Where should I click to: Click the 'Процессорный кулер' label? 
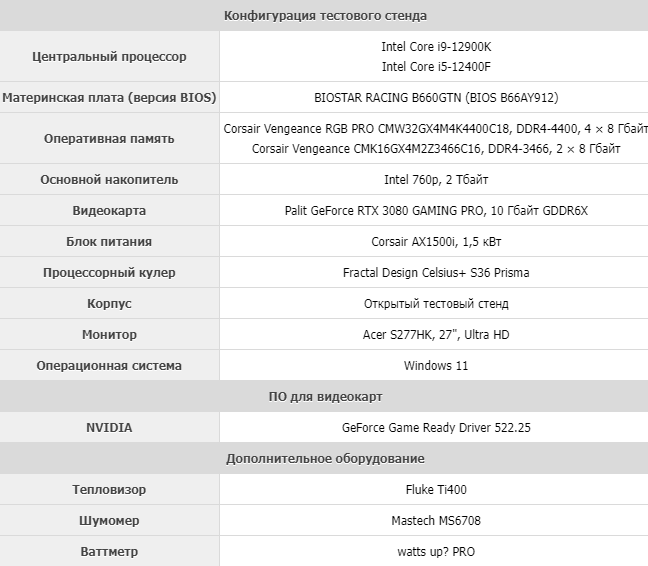tap(109, 273)
